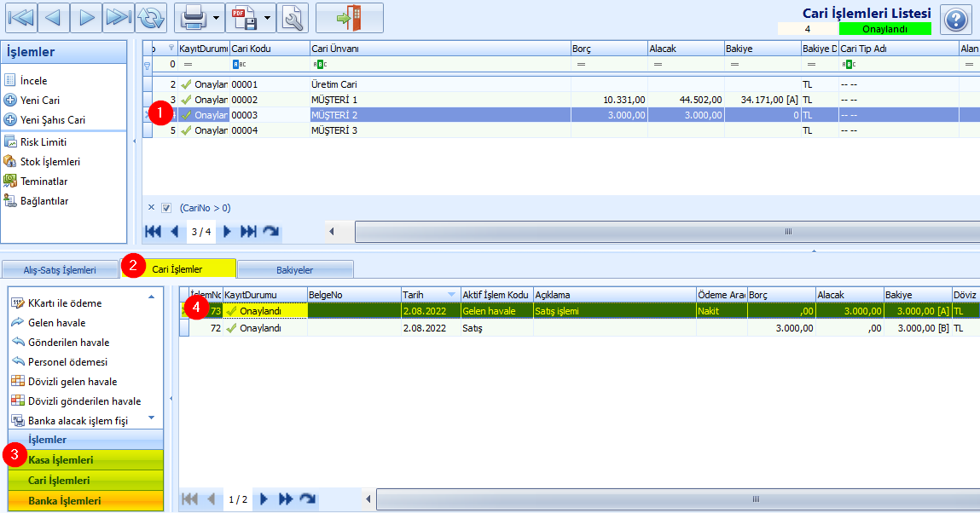Refresh the lower grid via navigator
Image resolution: width=980 pixels, height=513 pixels.
(308, 499)
